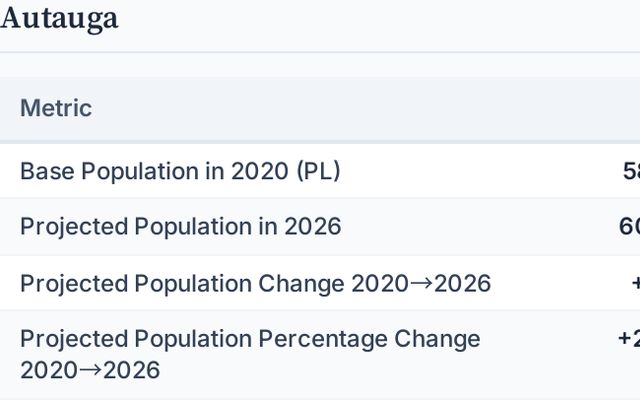Screen dimensions: 640x400
Task: Select the Metric column header
Action: point(56,108)
